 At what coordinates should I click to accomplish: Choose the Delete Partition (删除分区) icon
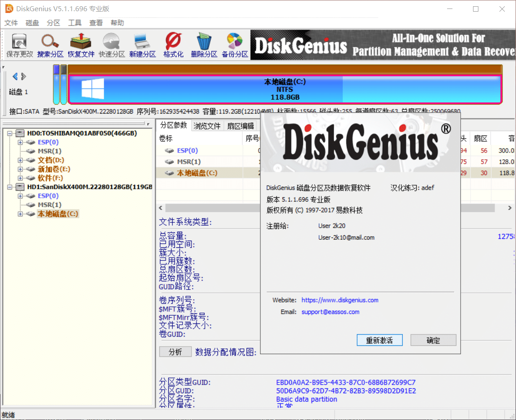point(204,45)
